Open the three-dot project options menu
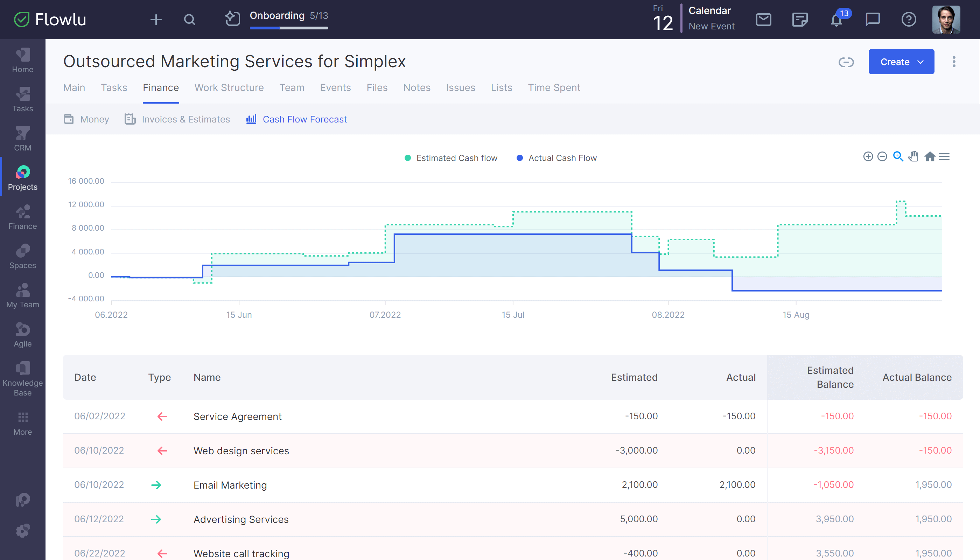 coord(954,61)
